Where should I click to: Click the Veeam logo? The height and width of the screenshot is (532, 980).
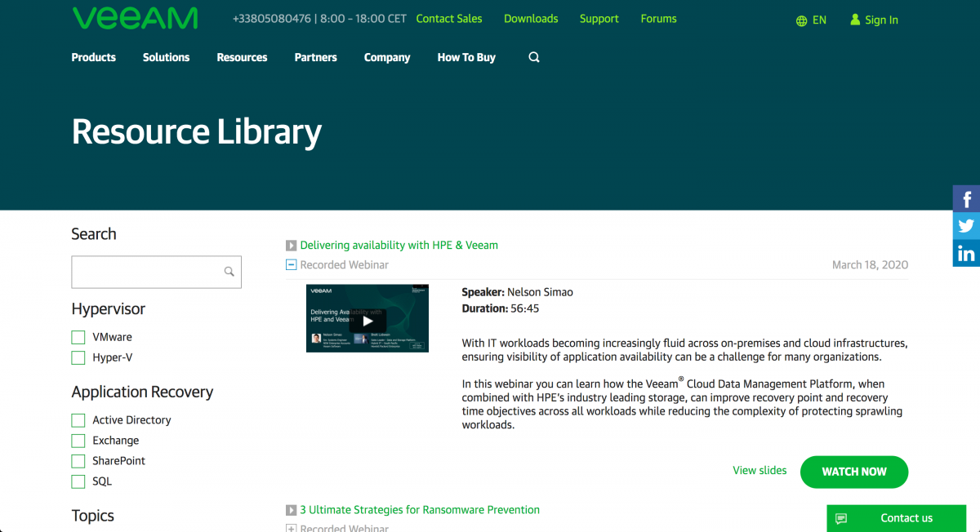click(x=135, y=18)
